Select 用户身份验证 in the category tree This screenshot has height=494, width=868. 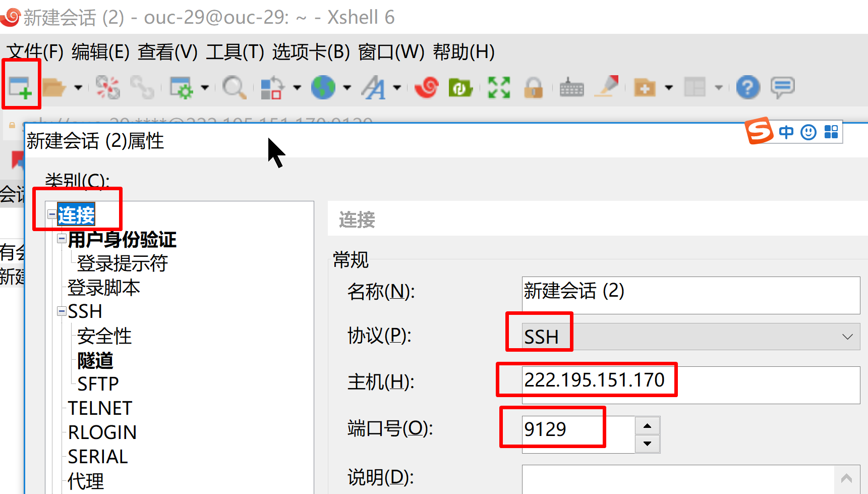point(122,239)
